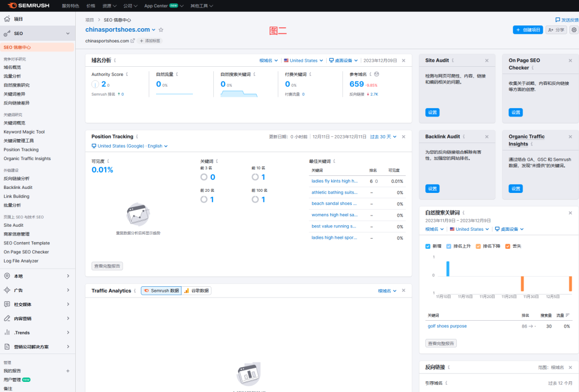Viewport: 579px width, 392px height.
Task: Open United States (Google) · English dropdown
Action: coord(129,146)
